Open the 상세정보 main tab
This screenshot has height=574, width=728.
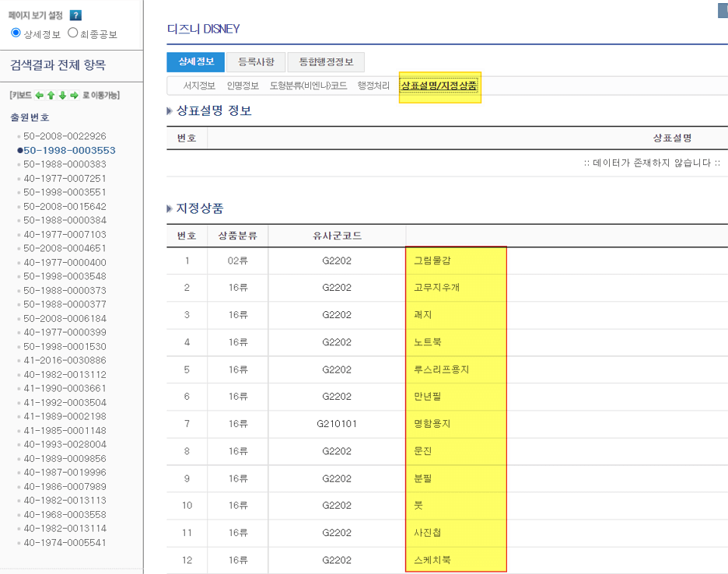click(x=196, y=61)
